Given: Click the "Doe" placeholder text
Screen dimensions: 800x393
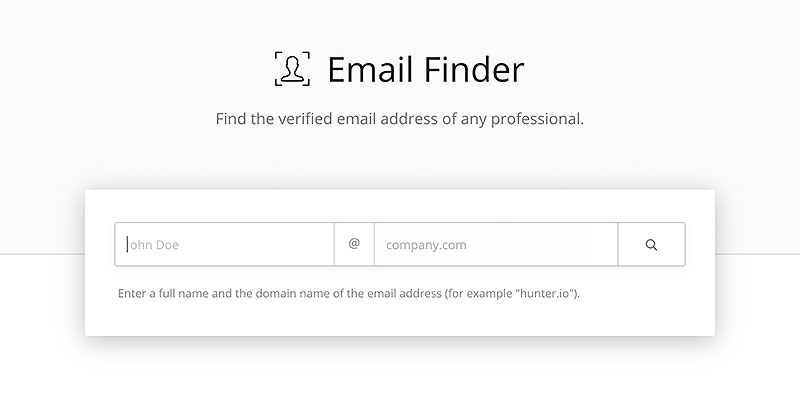Looking at the screenshot, I should tap(167, 245).
